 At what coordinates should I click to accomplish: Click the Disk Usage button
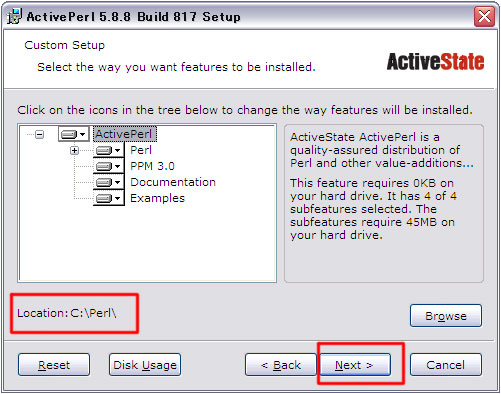pos(145,365)
